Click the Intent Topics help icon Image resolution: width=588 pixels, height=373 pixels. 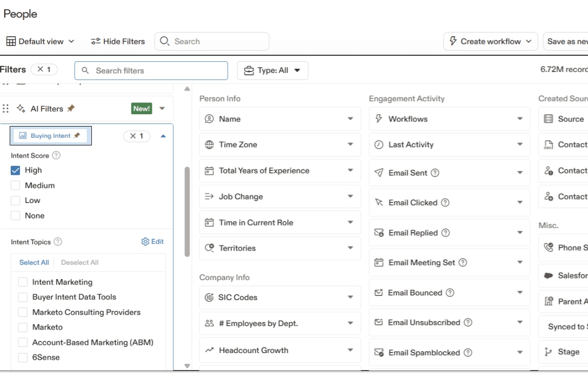(58, 242)
